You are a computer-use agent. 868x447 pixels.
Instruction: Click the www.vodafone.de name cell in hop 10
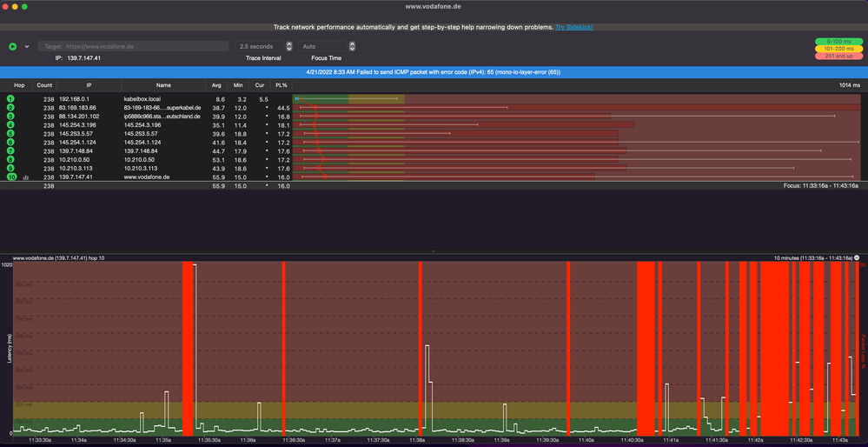(x=147, y=177)
